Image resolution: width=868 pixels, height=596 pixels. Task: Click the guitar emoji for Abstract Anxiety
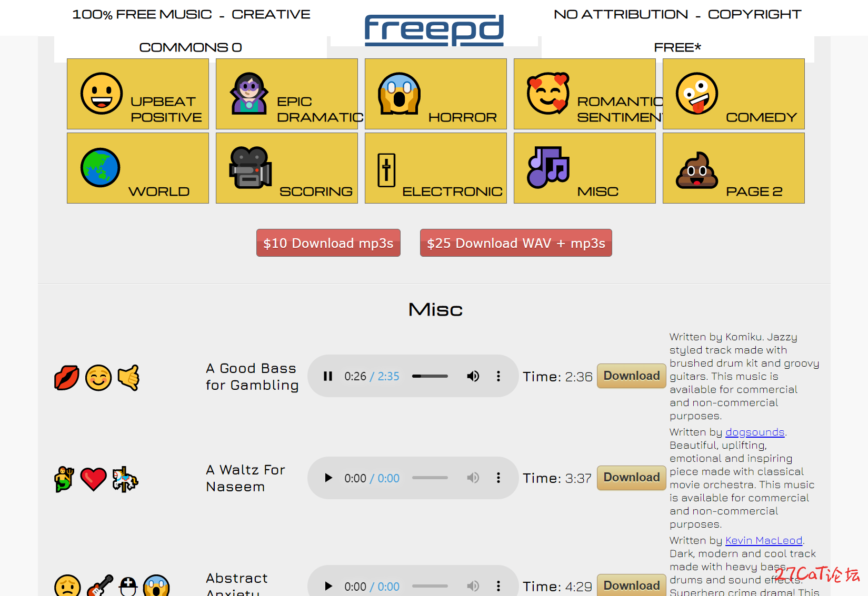100,585
